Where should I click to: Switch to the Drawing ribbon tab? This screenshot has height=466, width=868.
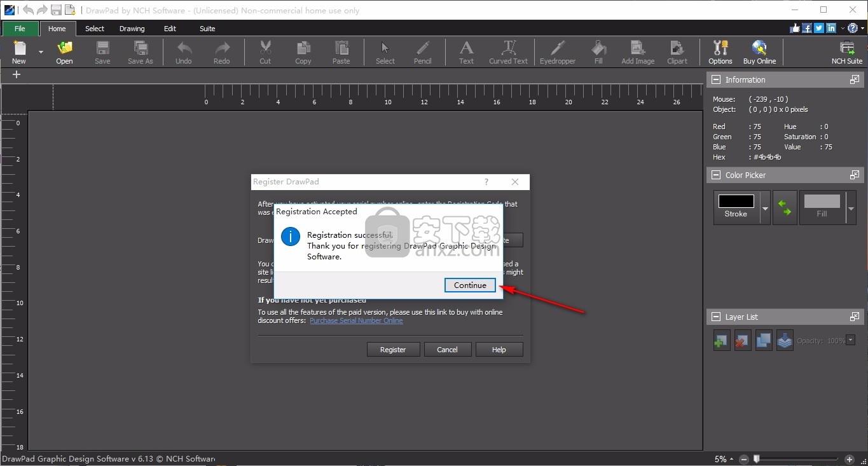[132, 29]
